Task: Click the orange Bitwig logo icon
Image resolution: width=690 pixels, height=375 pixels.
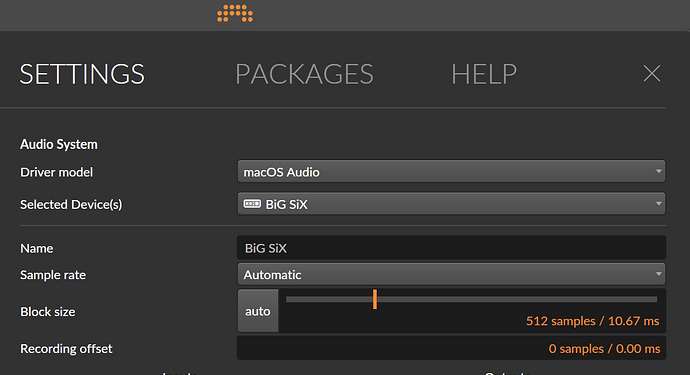Action: coord(235,13)
